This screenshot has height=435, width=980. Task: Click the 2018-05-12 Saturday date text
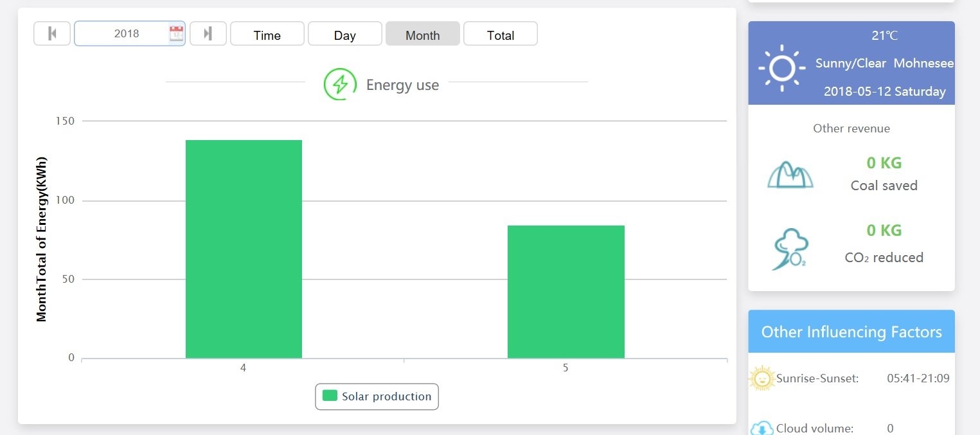pos(884,91)
